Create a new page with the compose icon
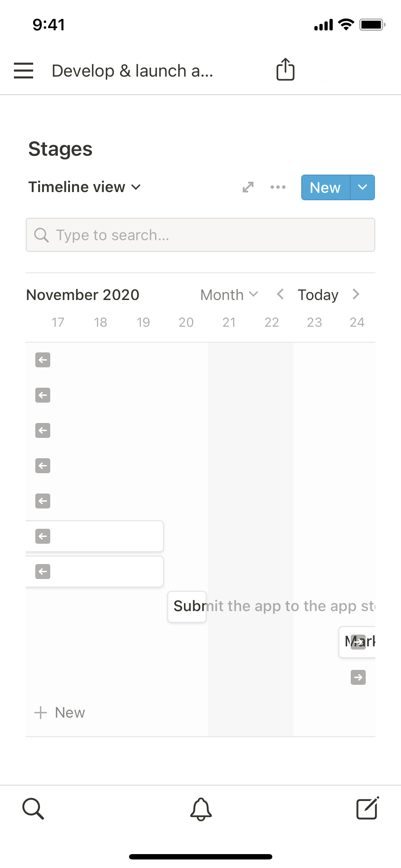401x868 pixels. point(367,808)
